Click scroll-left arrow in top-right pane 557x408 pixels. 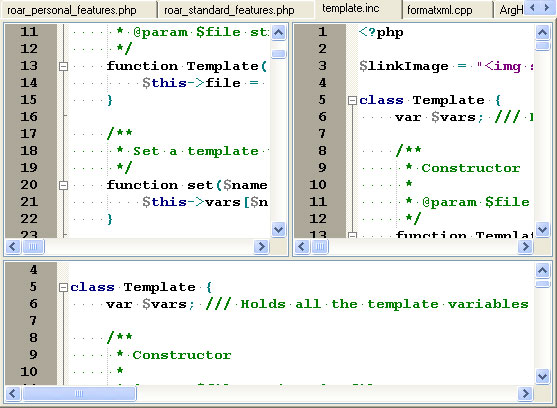click(x=302, y=246)
